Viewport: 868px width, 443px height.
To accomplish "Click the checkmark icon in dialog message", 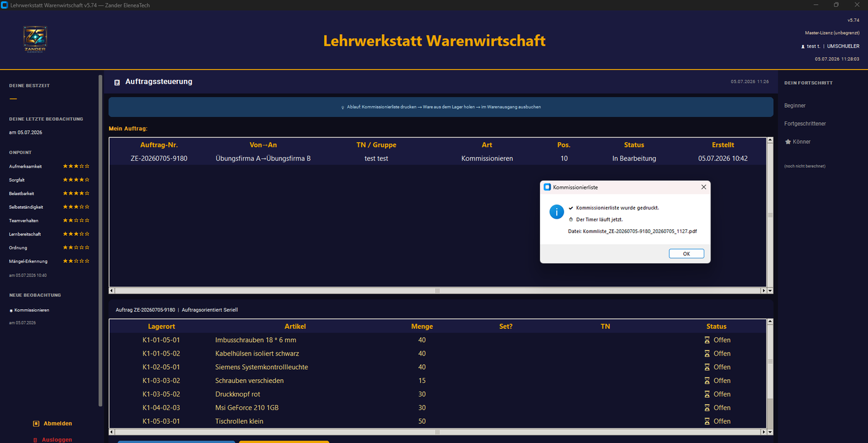I will point(571,208).
